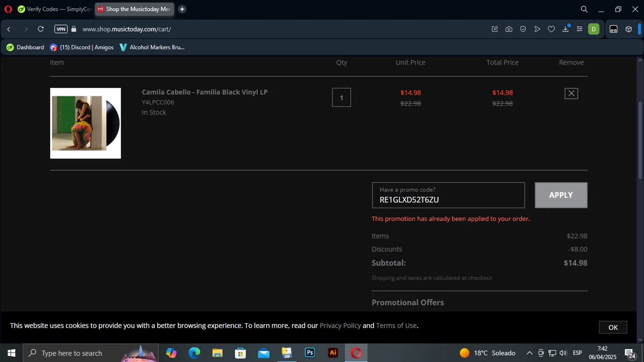Image resolution: width=644 pixels, height=362 pixels.
Task: Open the Terms of Use link
Action: (396, 325)
